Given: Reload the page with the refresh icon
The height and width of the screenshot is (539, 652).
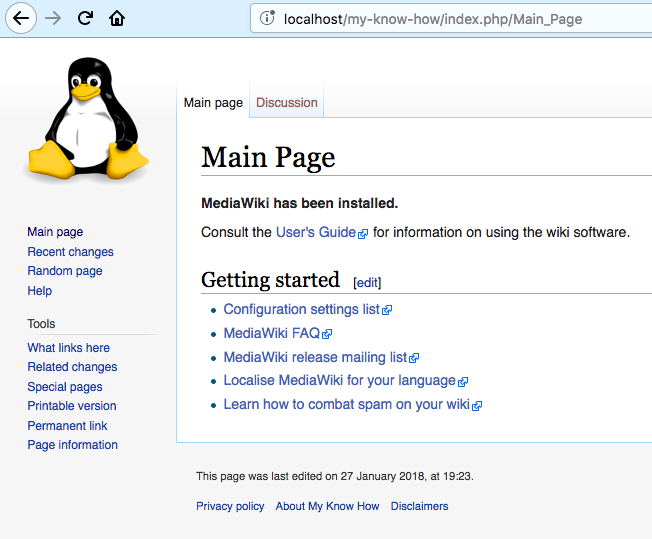Looking at the screenshot, I should [85, 18].
